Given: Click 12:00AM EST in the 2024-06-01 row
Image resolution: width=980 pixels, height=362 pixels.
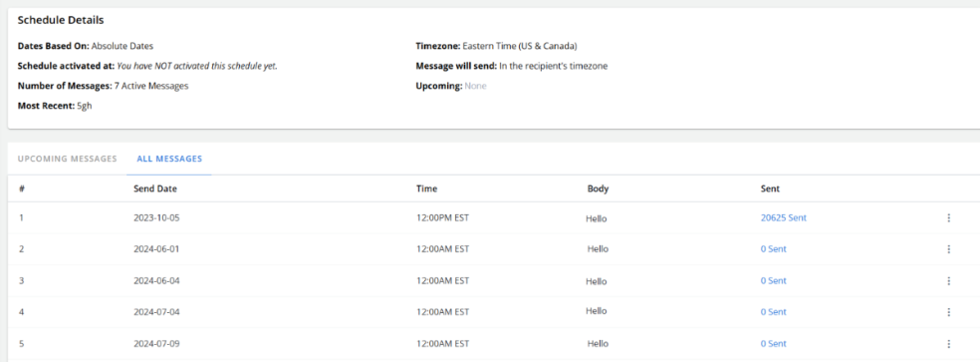Looking at the screenshot, I should [x=442, y=249].
